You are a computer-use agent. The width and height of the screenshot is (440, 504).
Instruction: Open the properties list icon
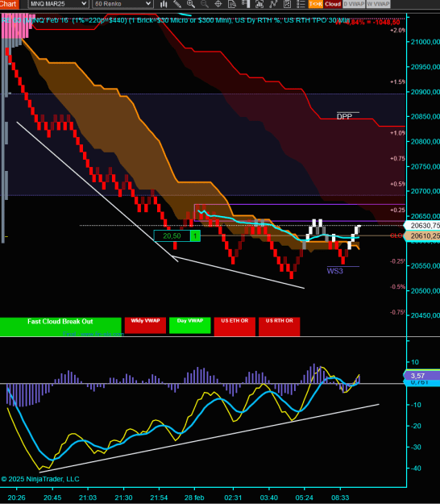(x=301, y=4)
